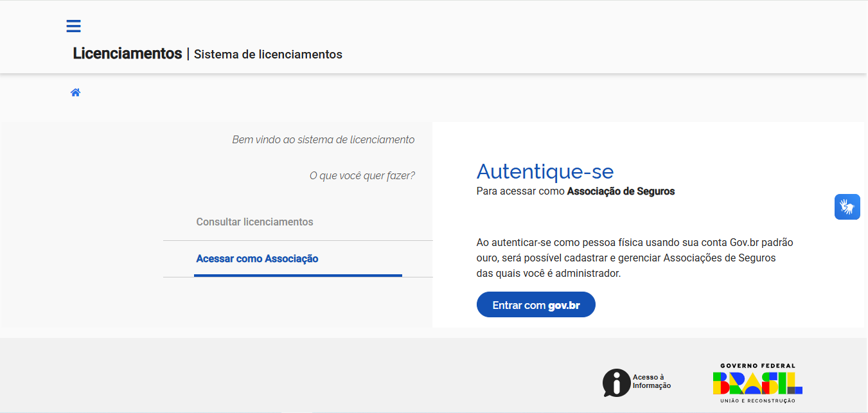Click the 'Para acessar como' subtitle line
Screen dimensions: 868x413
(x=521, y=191)
